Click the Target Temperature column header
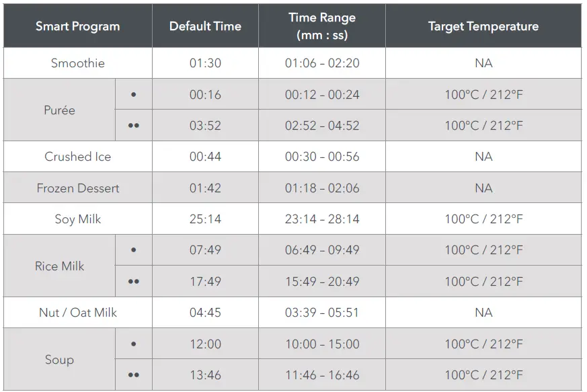The width and height of the screenshot is (587, 392). click(x=483, y=27)
